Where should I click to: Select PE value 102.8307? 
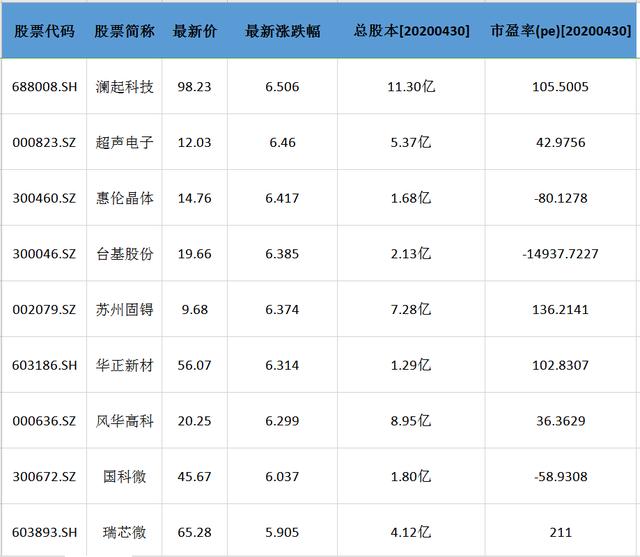(561, 365)
